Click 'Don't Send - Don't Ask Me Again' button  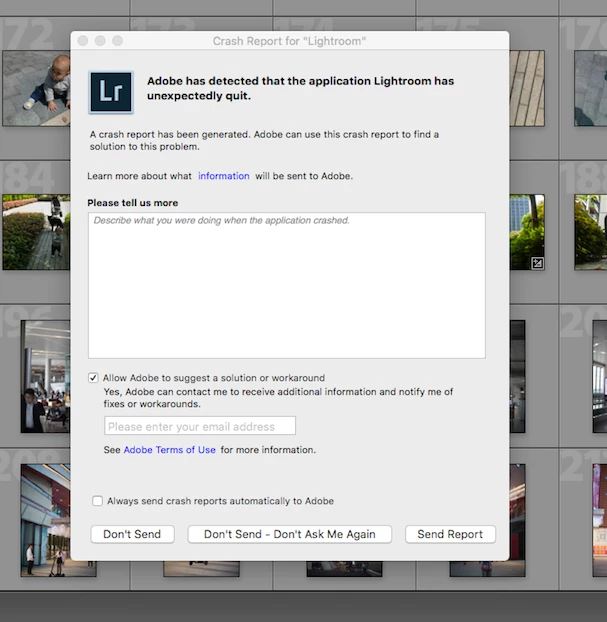click(290, 534)
